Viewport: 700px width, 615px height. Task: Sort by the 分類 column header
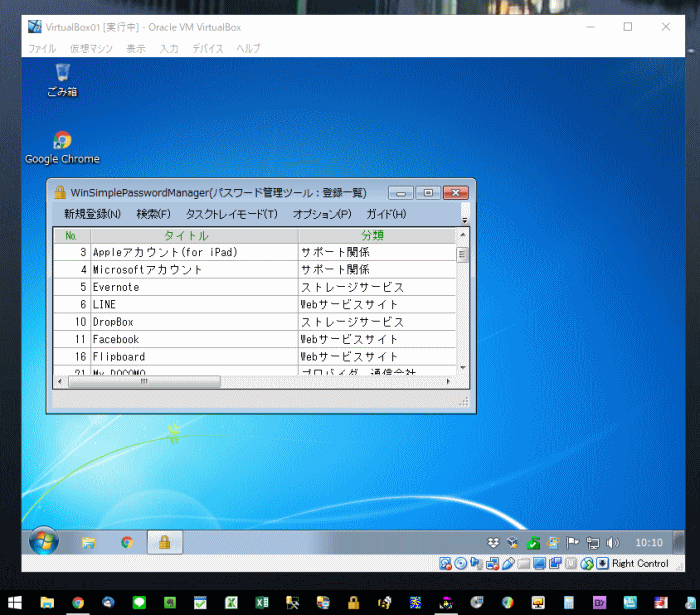[377, 236]
